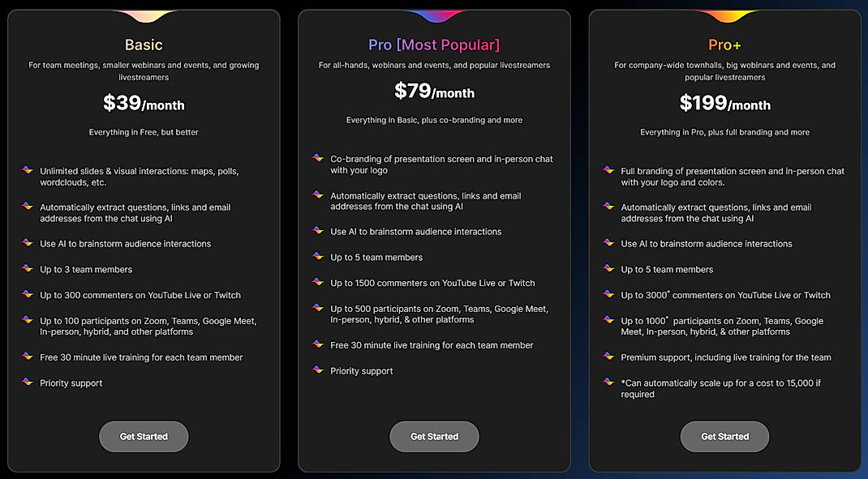Click Get Started on the Pro+ plan
The image size is (868, 479).
(x=724, y=436)
